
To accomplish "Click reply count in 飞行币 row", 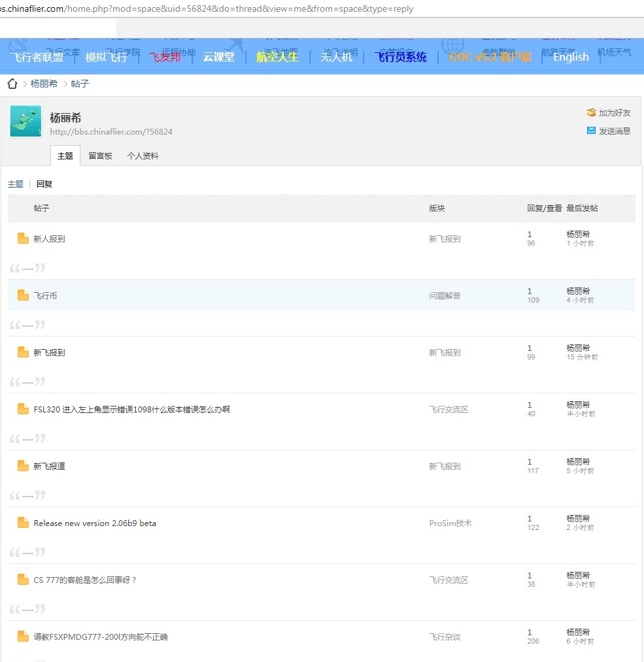I will point(530,291).
